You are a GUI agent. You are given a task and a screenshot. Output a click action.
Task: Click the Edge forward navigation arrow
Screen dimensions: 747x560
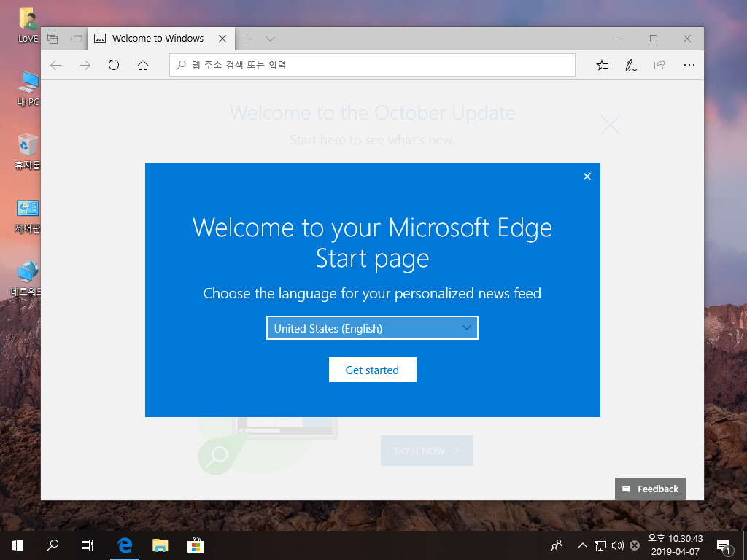[x=85, y=65]
